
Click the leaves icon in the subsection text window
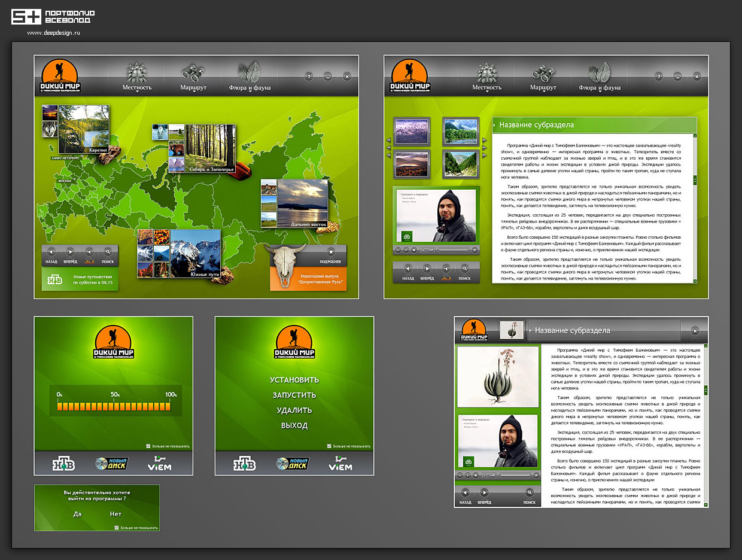point(599,72)
